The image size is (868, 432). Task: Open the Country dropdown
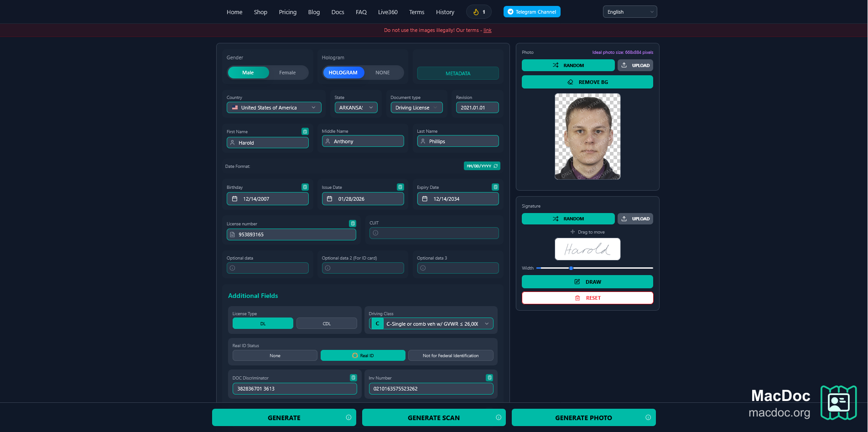pos(274,108)
